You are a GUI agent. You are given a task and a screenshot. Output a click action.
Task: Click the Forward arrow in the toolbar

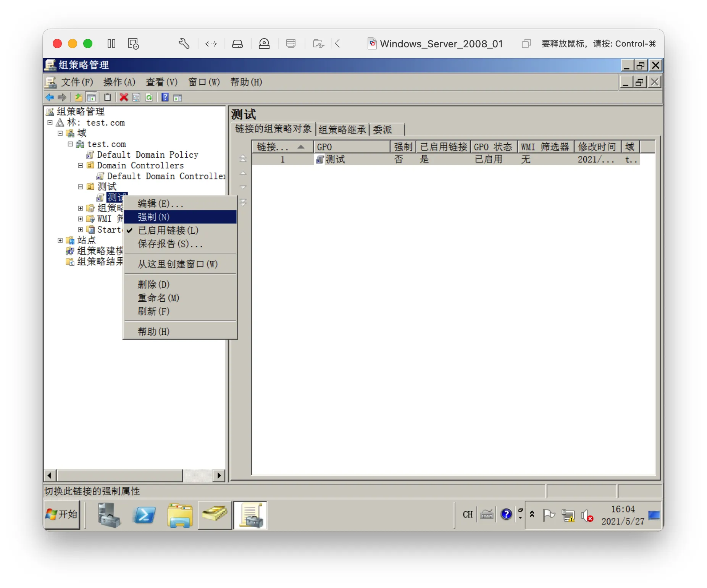(62, 97)
